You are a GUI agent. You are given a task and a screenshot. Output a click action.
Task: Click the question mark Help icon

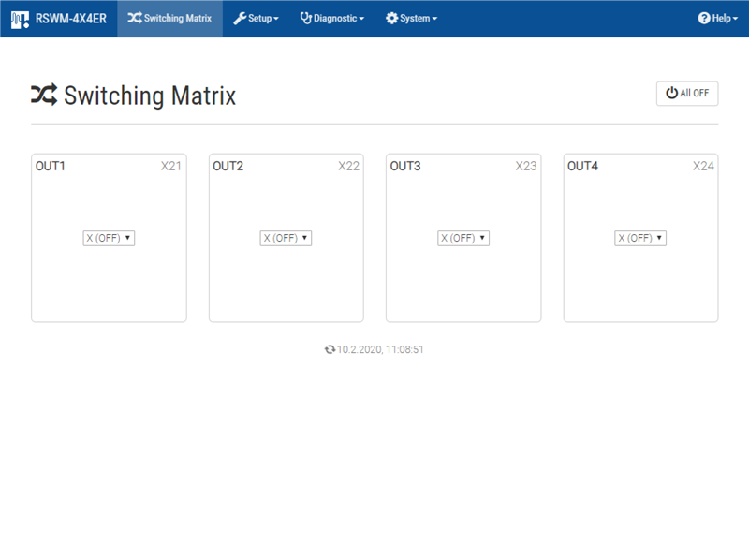tap(704, 19)
